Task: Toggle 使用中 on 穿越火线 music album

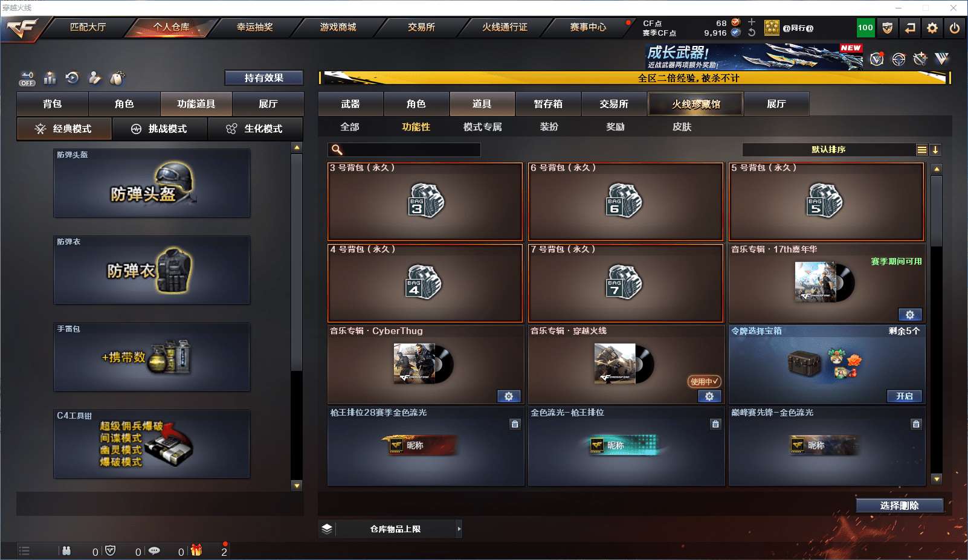Action: coord(704,382)
